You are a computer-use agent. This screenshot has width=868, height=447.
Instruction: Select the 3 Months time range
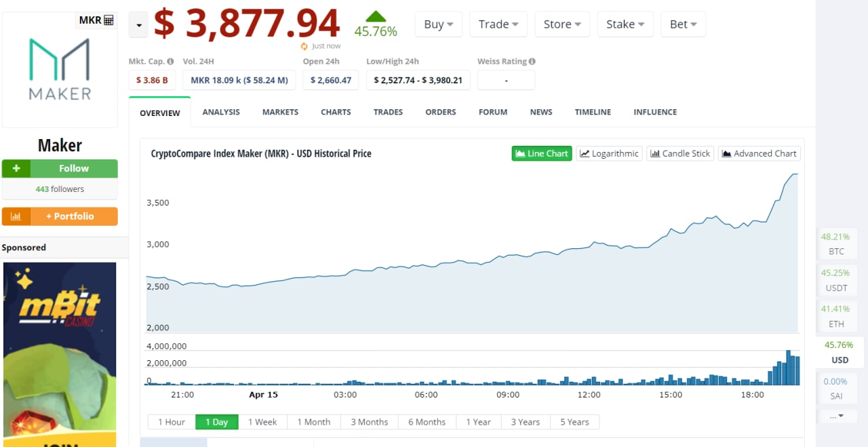[370, 422]
